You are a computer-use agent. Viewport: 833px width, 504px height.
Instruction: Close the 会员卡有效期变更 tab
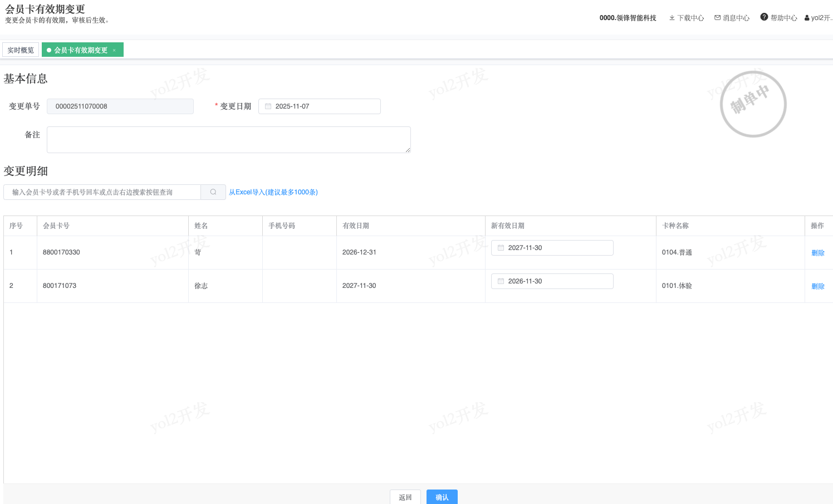(x=114, y=50)
